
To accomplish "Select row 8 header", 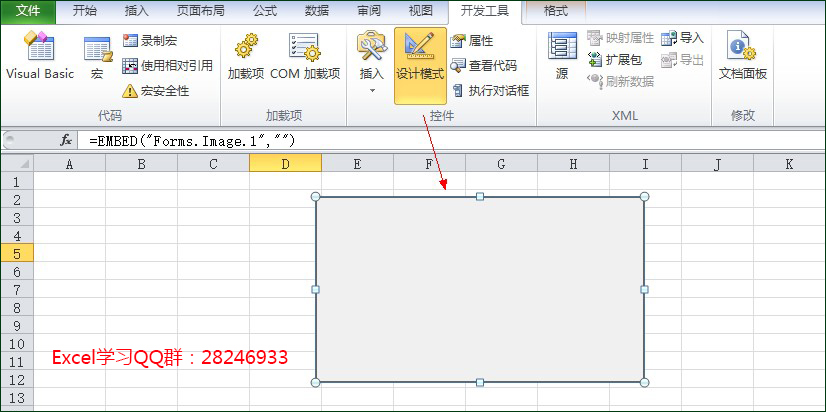I will click(x=17, y=307).
